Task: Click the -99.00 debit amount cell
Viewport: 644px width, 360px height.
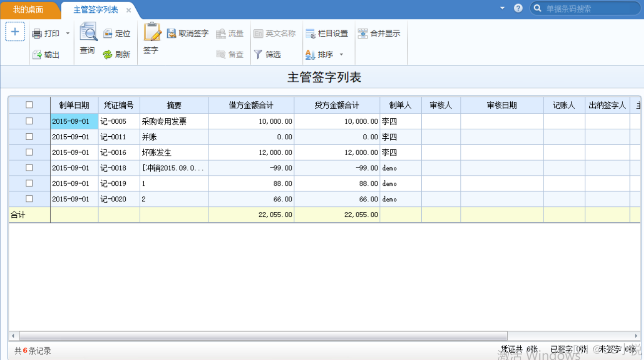Action: click(251, 168)
